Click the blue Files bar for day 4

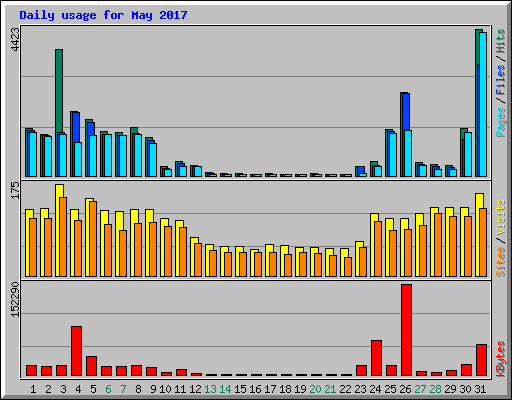click(76, 127)
